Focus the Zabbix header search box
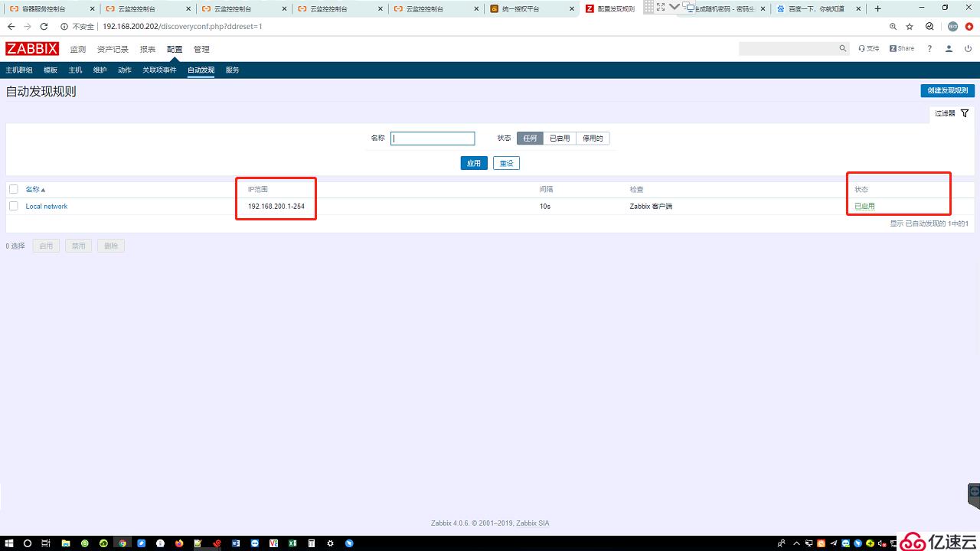The width and height of the screenshot is (980, 551). tap(793, 48)
